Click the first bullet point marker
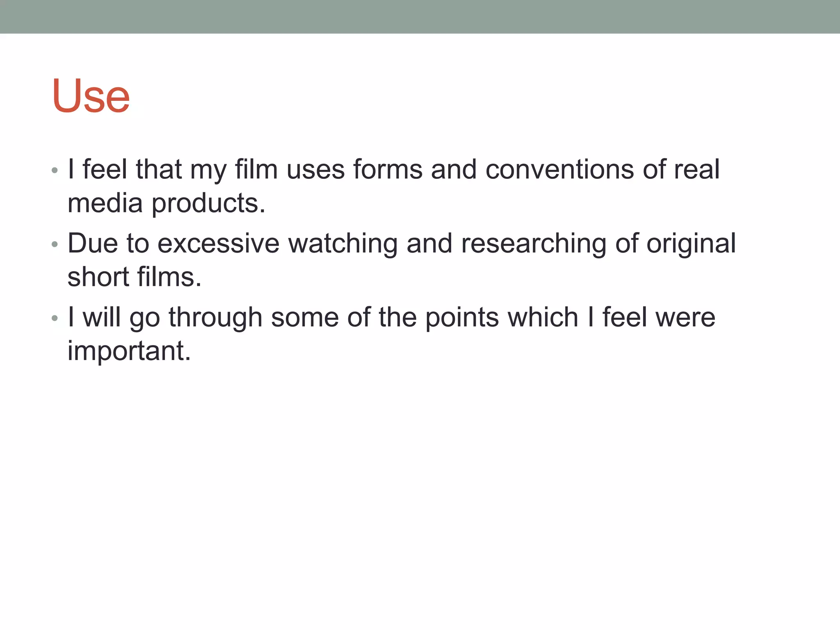Screen dimensions: 840x630 point(55,170)
